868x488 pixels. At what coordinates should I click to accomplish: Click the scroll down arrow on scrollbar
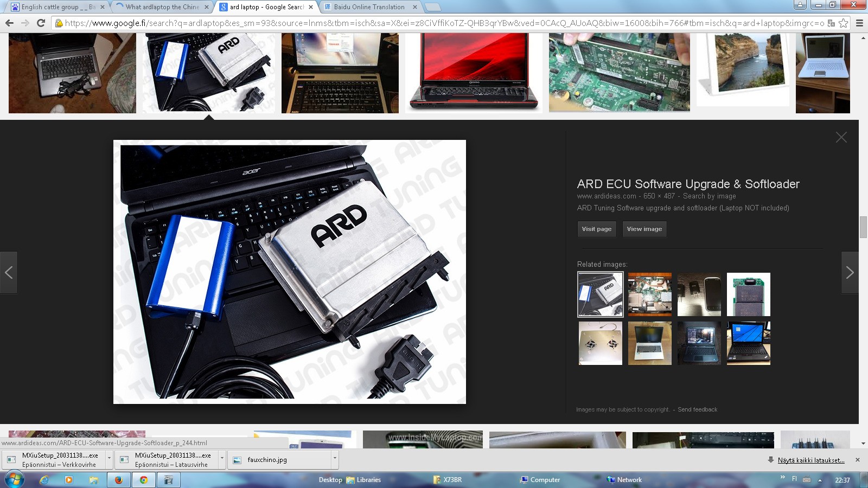click(863, 444)
